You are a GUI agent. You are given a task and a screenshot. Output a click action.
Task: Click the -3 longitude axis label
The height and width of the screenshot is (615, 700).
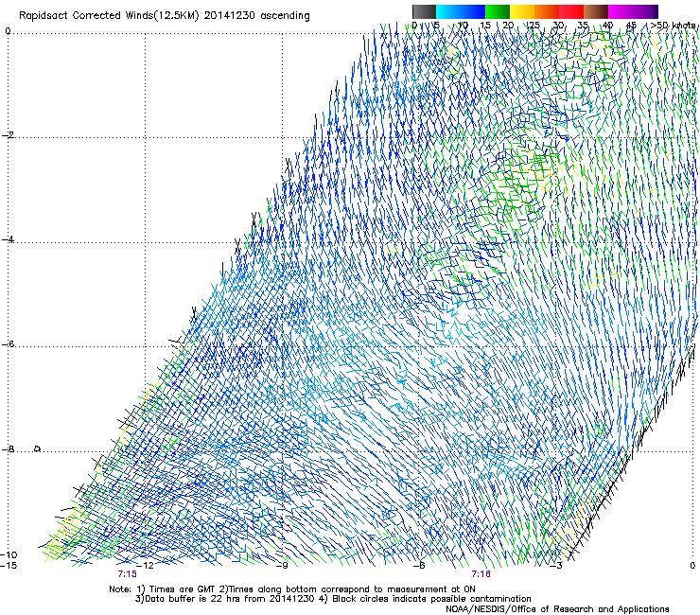point(556,566)
